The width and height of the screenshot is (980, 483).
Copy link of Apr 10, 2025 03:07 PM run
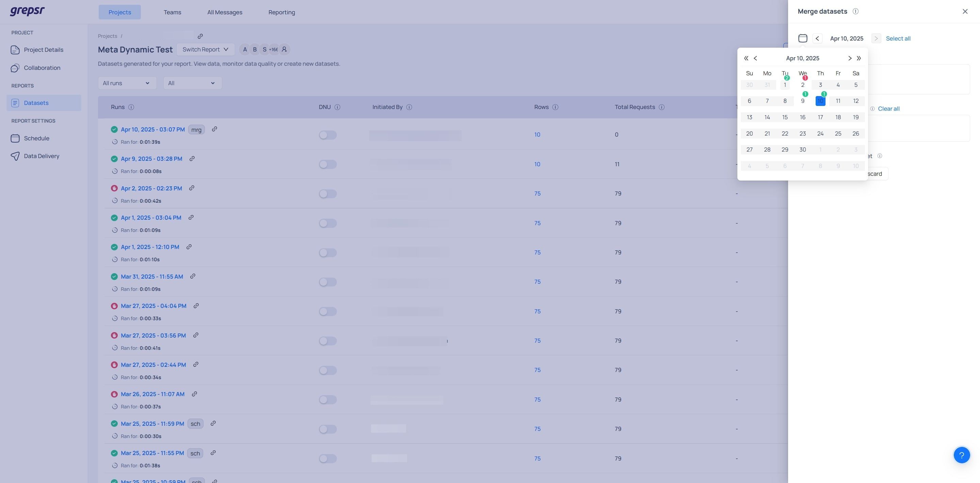215,129
